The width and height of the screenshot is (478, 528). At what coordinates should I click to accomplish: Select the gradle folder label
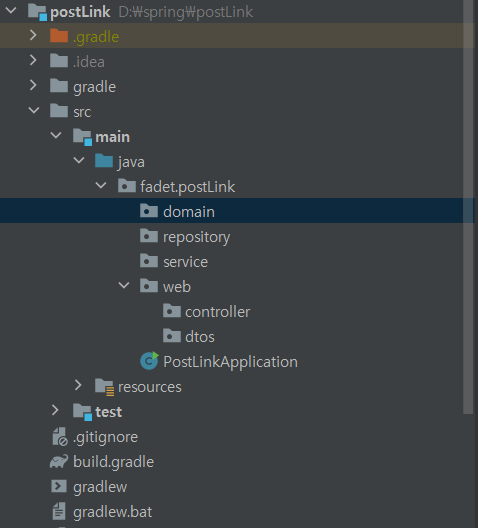click(x=95, y=87)
